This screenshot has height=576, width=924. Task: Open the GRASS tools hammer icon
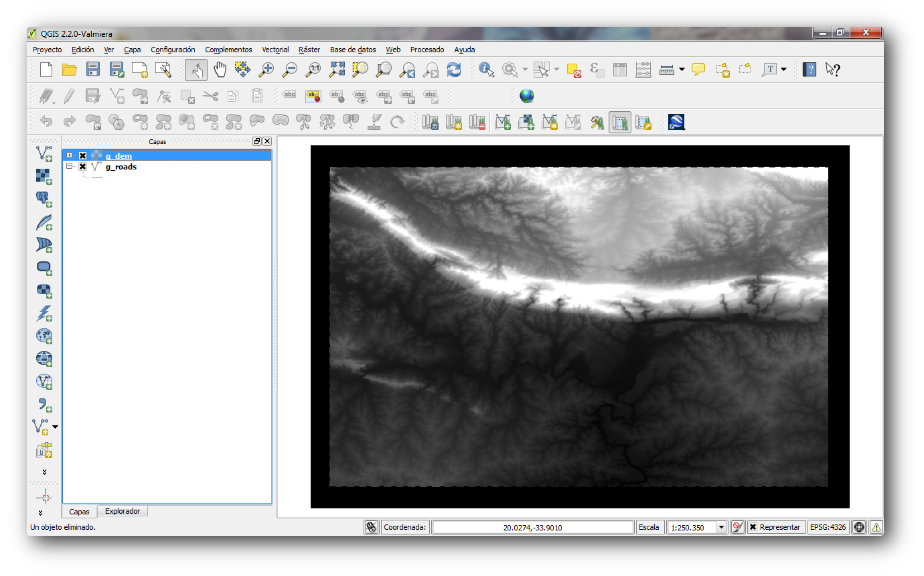(597, 122)
